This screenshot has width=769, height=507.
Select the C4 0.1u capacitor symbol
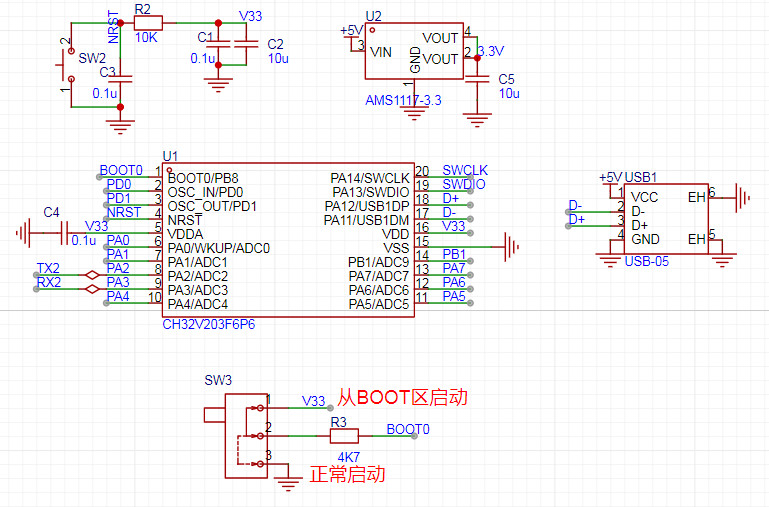61,234
